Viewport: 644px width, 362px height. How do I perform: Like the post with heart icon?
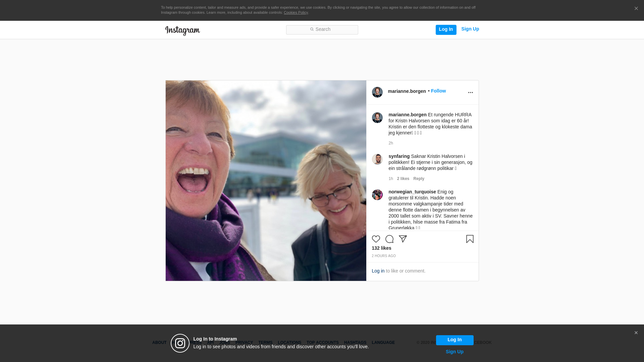[x=376, y=239]
